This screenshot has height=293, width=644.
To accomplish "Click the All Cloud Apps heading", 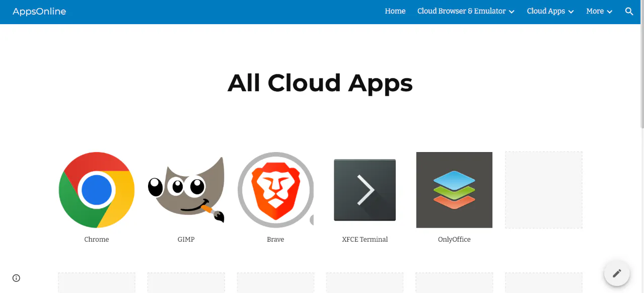I will click(320, 83).
